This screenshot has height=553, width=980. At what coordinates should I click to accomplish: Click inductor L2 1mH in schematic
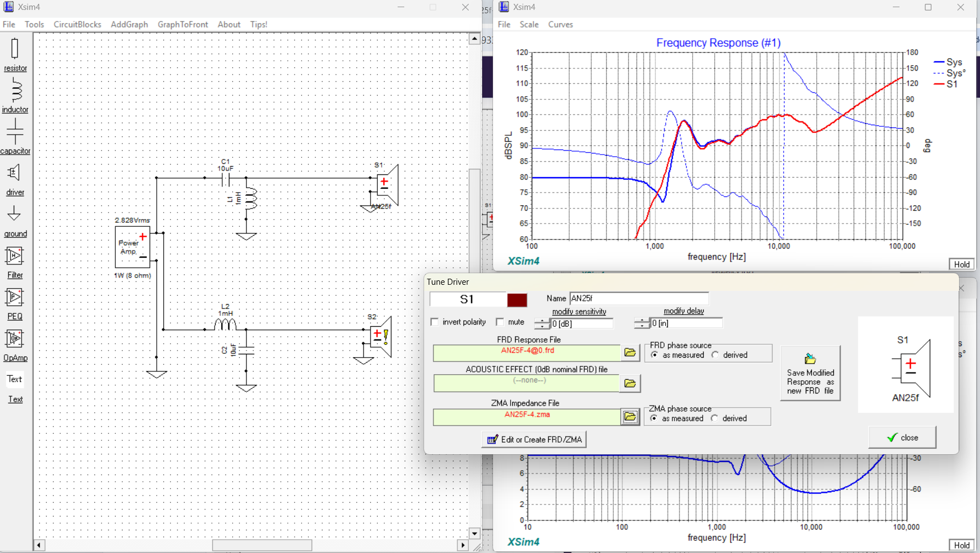click(x=225, y=324)
